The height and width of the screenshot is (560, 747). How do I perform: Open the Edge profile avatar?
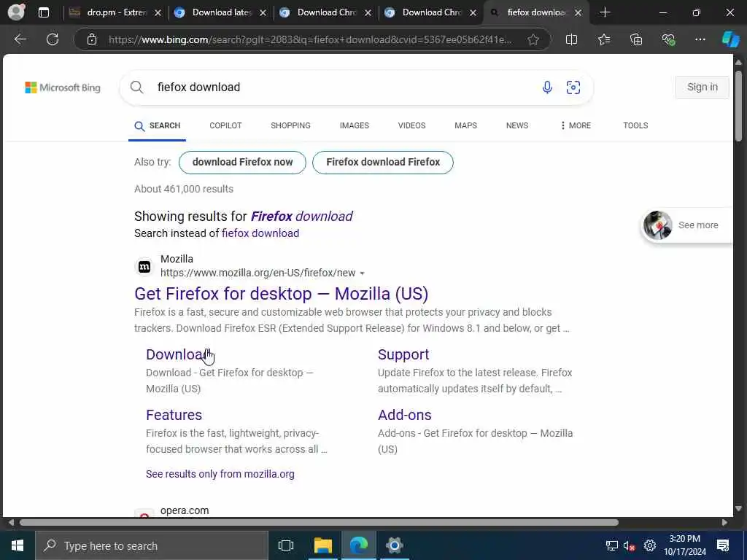[17, 12]
